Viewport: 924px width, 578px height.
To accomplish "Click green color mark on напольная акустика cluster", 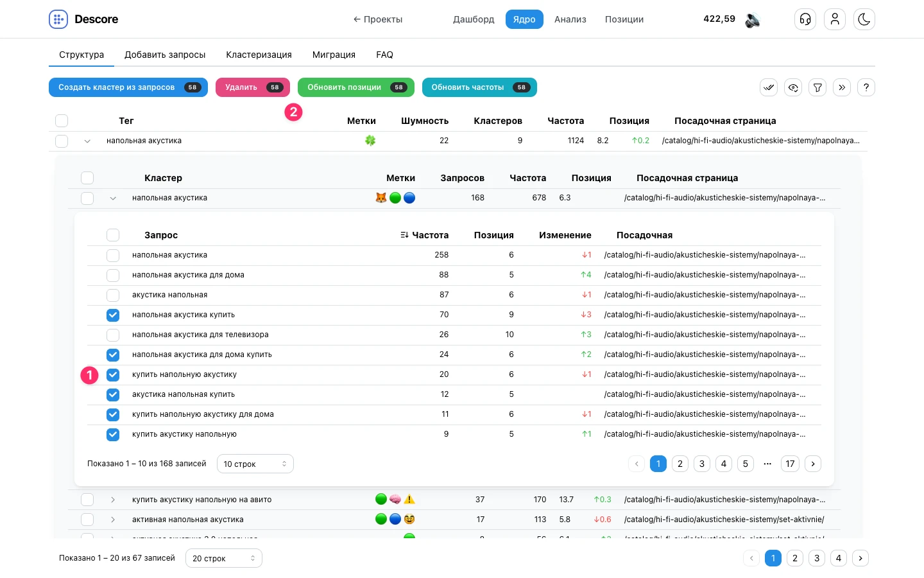I will 395,198.
